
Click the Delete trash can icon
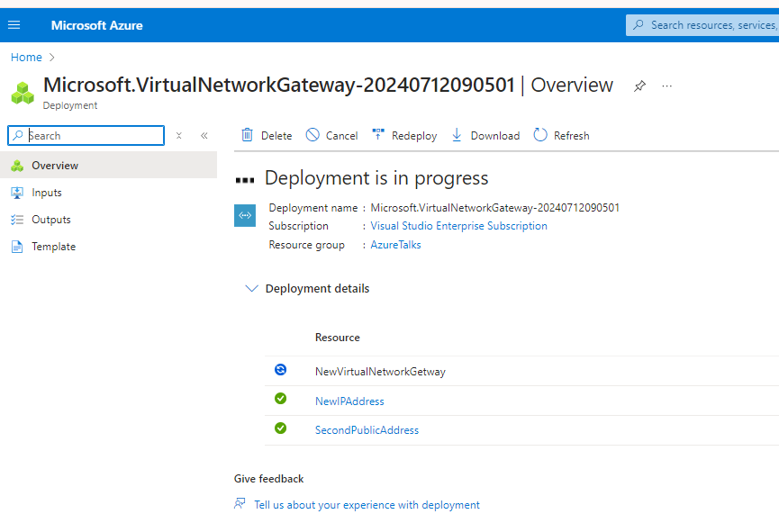247,135
